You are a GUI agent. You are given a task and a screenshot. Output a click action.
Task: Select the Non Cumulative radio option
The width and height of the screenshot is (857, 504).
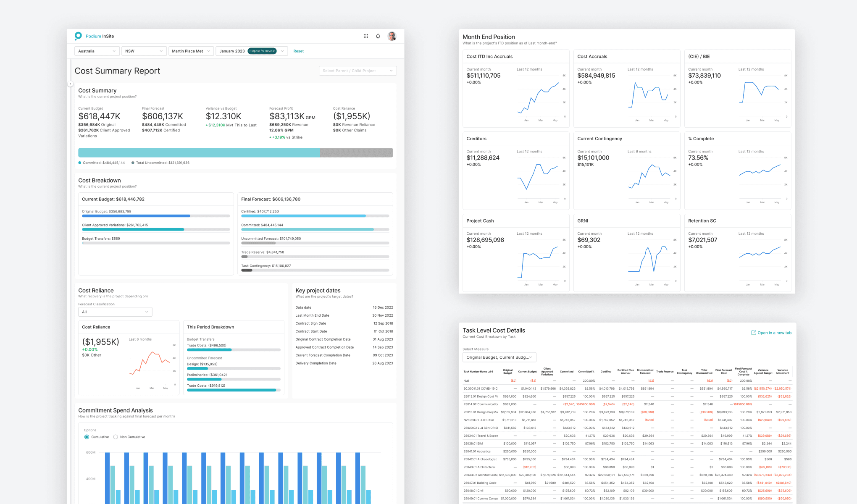tap(116, 437)
